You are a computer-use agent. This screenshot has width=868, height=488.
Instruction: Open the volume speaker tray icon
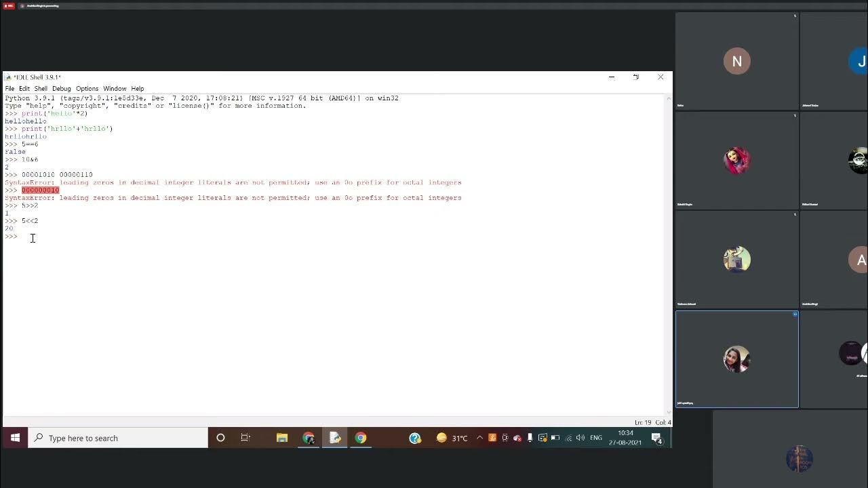coord(580,438)
